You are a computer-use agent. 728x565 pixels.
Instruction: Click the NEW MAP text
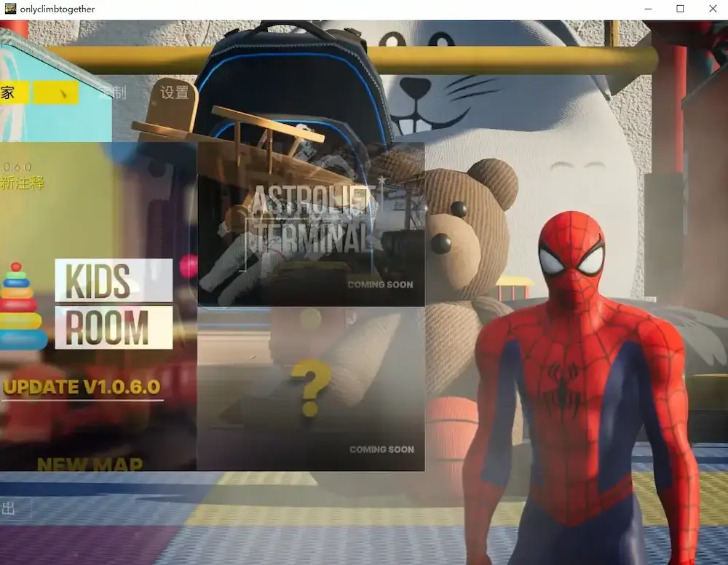pyautogui.click(x=90, y=464)
